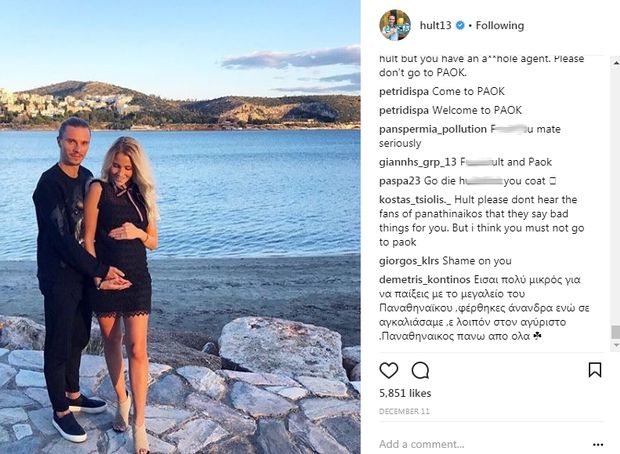View the 5,851 likes list
Image resolution: width=620 pixels, height=454 pixels.
coord(405,393)
